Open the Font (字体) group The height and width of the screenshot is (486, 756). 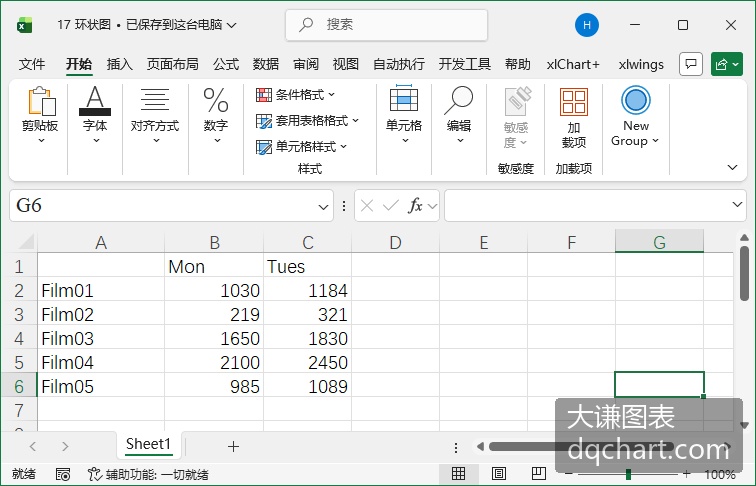click(x=95, y=116)
